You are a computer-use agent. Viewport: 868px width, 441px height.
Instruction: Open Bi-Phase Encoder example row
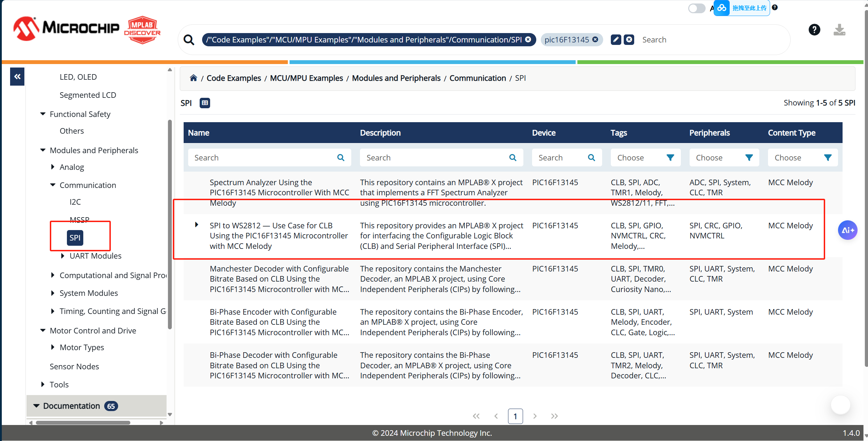pos(513,322)
